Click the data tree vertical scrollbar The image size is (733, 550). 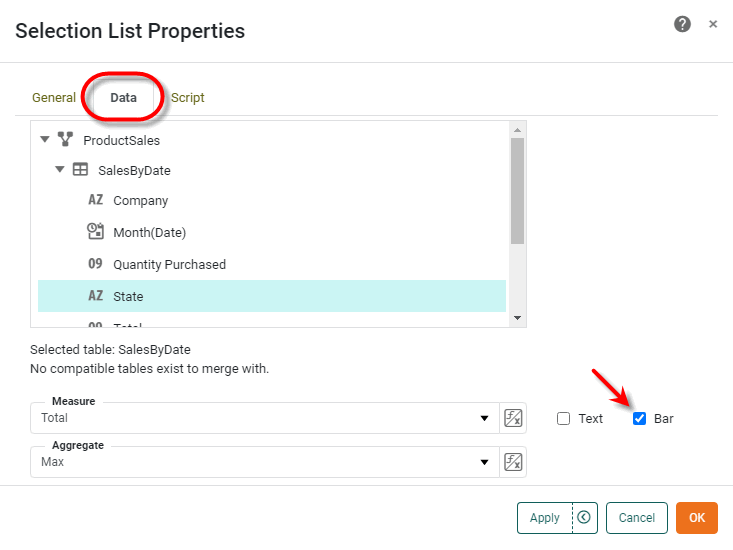(517, 190)
